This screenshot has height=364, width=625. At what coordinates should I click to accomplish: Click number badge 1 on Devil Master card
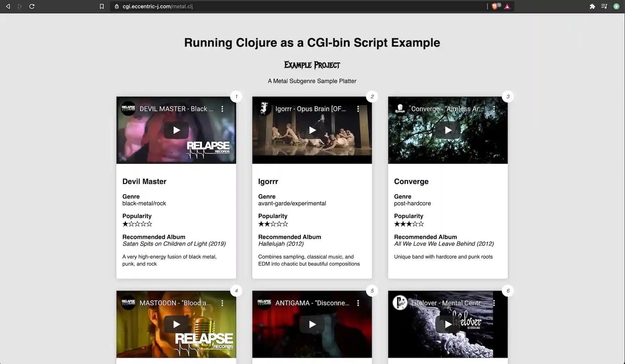236,97
